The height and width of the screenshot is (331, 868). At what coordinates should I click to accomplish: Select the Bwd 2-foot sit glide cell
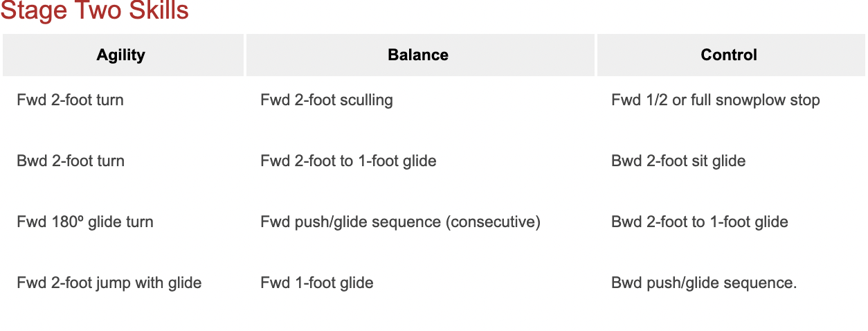[678, 161]
